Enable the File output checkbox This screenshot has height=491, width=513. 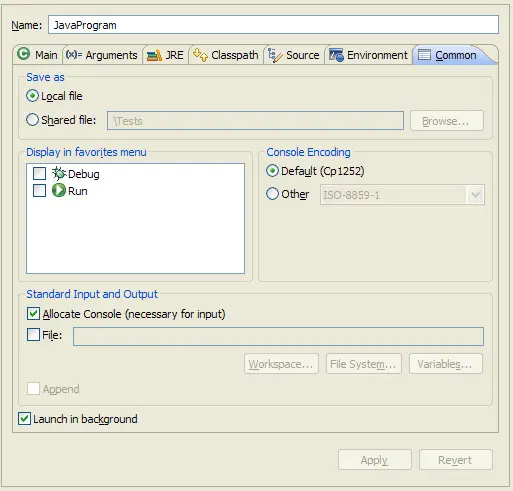pyautogui.click(x=33, y=335)
